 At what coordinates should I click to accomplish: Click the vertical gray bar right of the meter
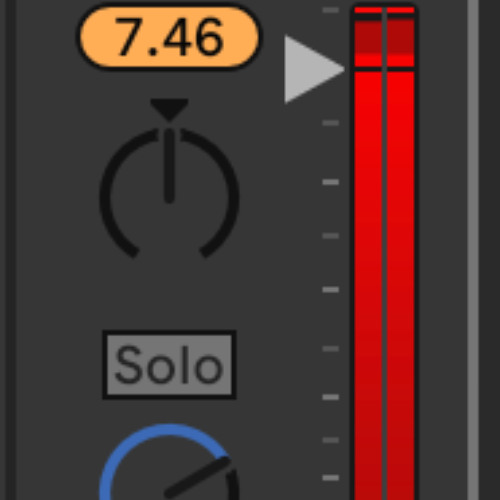[473, 250]
